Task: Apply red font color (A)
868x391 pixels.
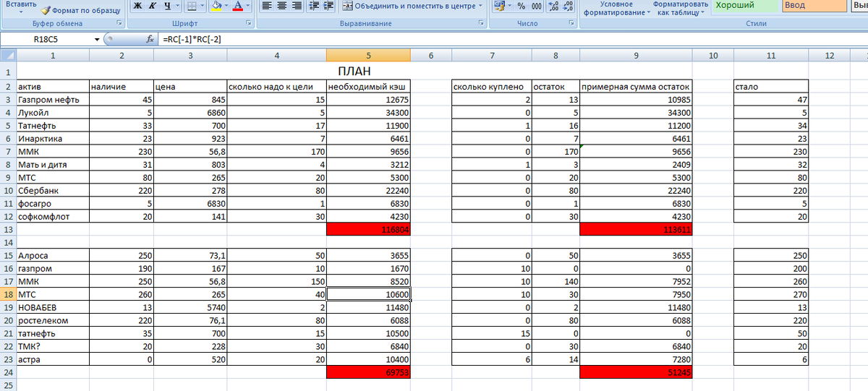Action: pos(239,6)
